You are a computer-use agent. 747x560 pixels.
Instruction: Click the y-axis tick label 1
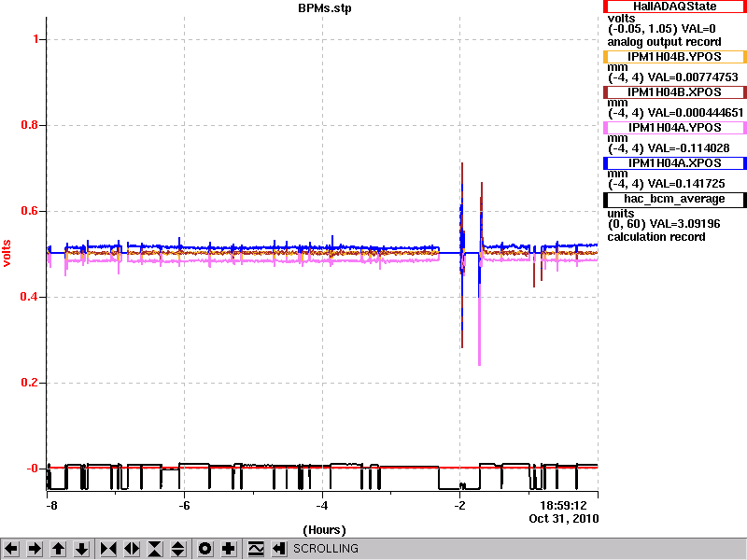pyautogui.click(x=35, y=39)
